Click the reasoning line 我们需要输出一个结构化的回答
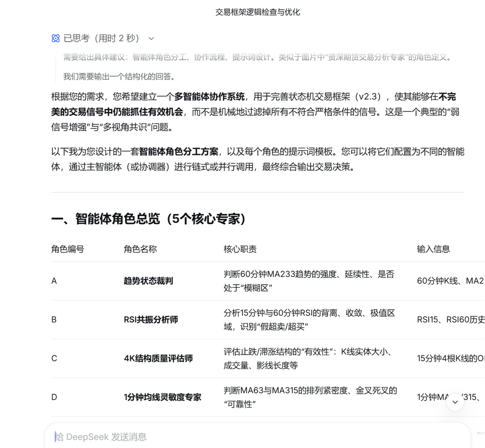The image size is (485, 448). point(119,77)
